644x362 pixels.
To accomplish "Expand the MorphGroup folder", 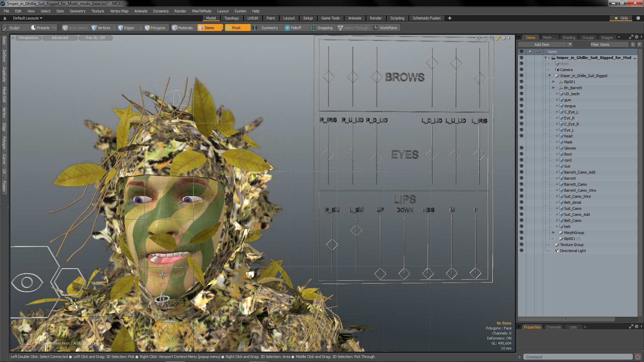I will (x=553, y=233).
